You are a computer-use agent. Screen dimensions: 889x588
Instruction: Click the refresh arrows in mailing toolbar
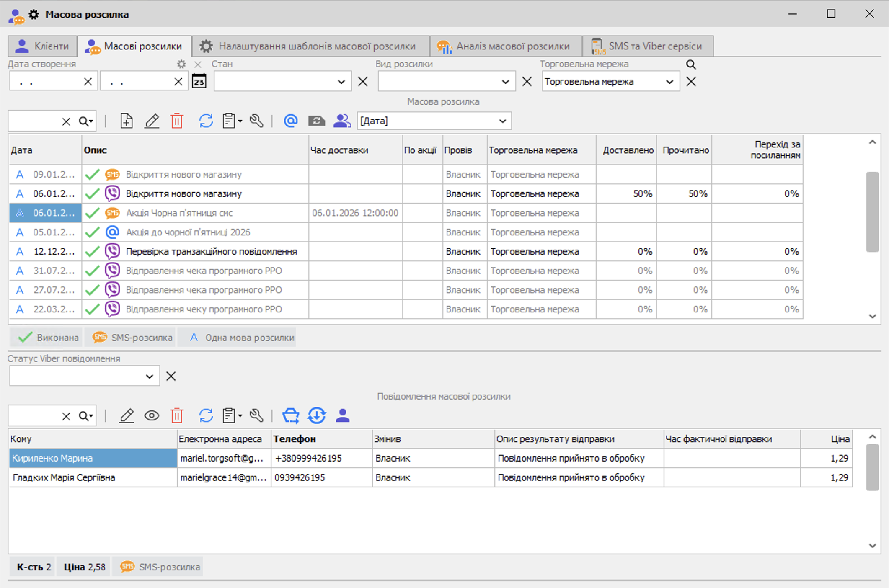point(206,121)
